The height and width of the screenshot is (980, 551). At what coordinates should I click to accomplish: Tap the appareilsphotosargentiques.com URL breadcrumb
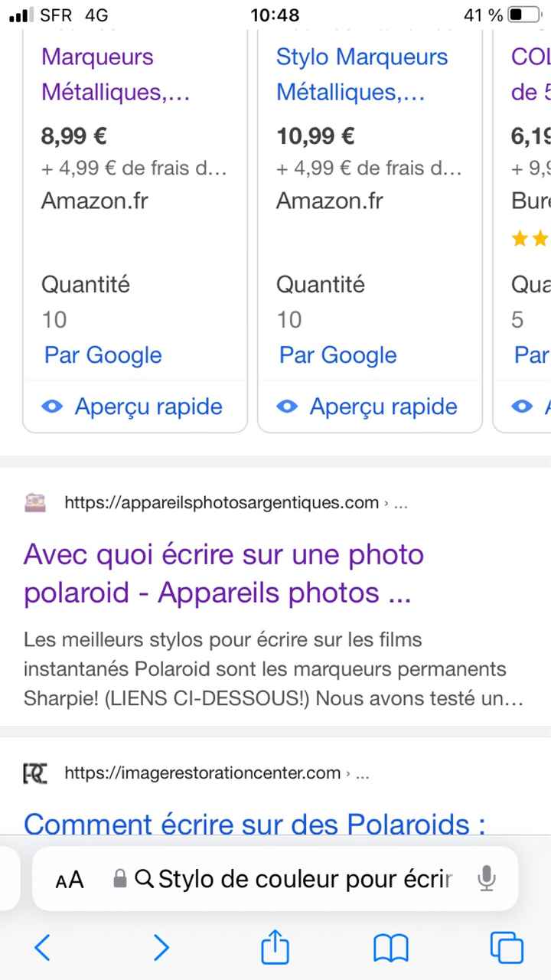click(222, 502)
